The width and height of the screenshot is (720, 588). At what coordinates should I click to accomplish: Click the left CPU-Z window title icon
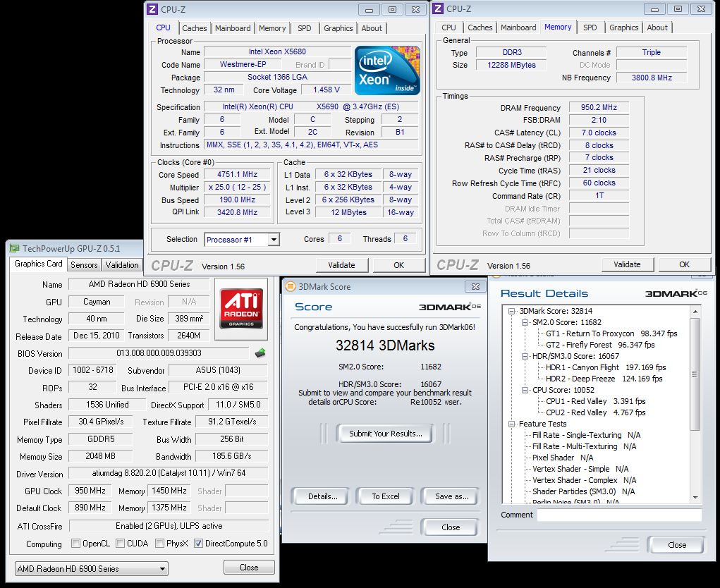(x=152, y=9)
